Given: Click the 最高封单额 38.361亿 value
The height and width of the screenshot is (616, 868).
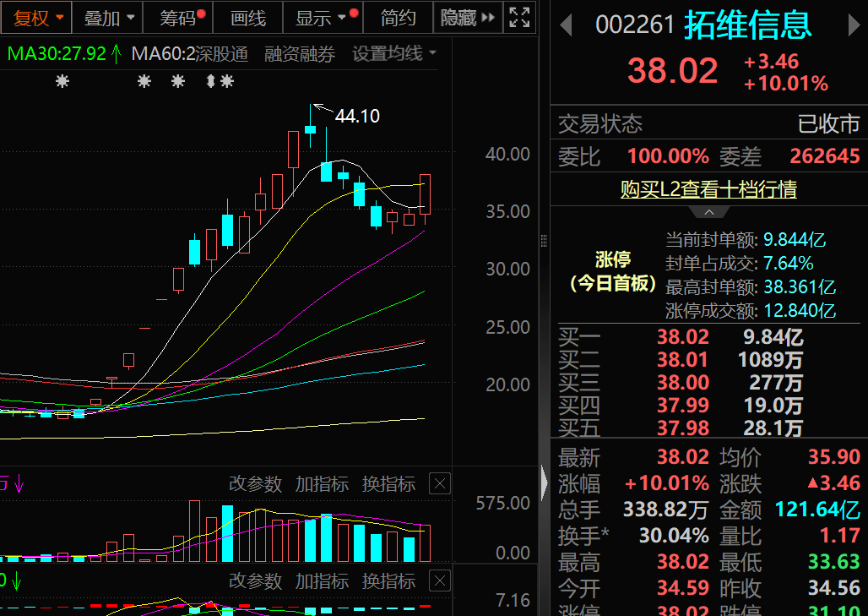Looking at the screenshot, I should point(800,287).
